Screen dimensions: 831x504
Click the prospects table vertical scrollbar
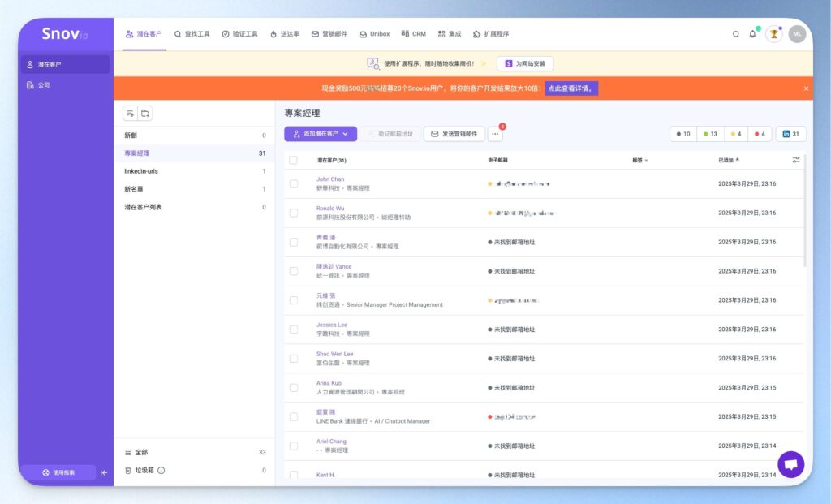click(x=804, y=210)
